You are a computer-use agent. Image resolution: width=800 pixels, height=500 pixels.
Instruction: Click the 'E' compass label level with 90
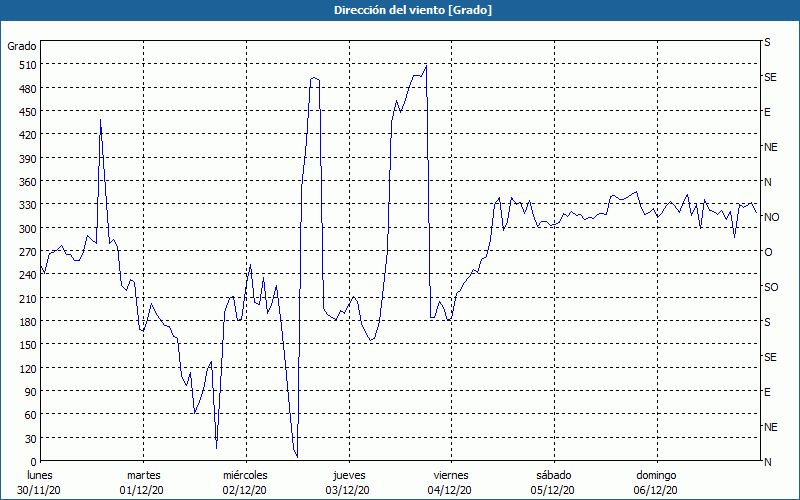pyautogui.click(x=767, y=392)
